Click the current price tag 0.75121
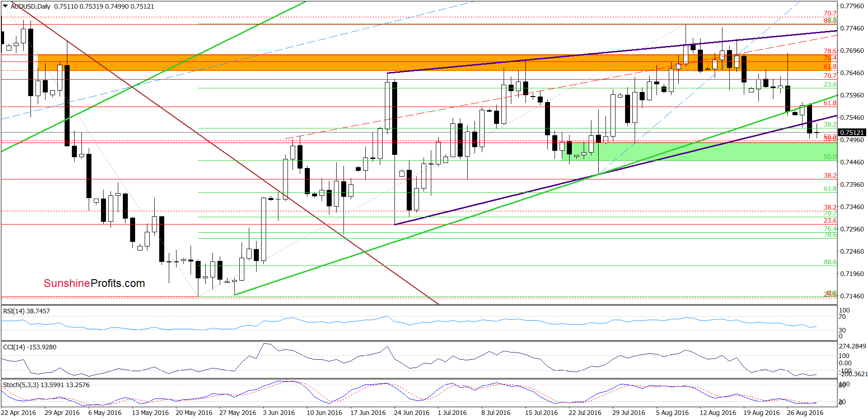868x419 pixels. pos(852,133)
